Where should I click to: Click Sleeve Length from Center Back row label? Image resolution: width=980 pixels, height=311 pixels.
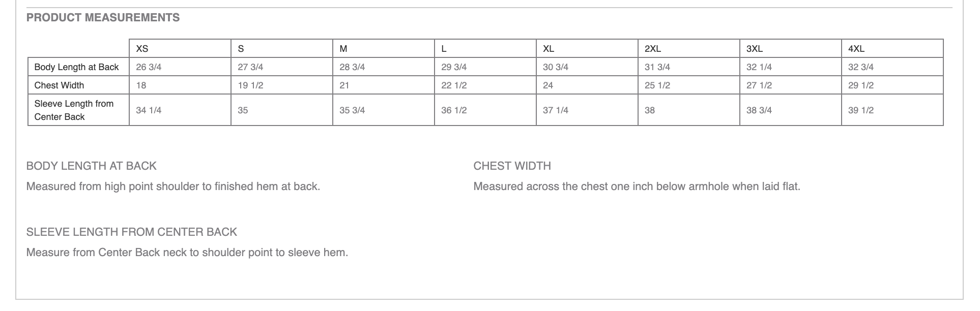click(x=74, y=110)
